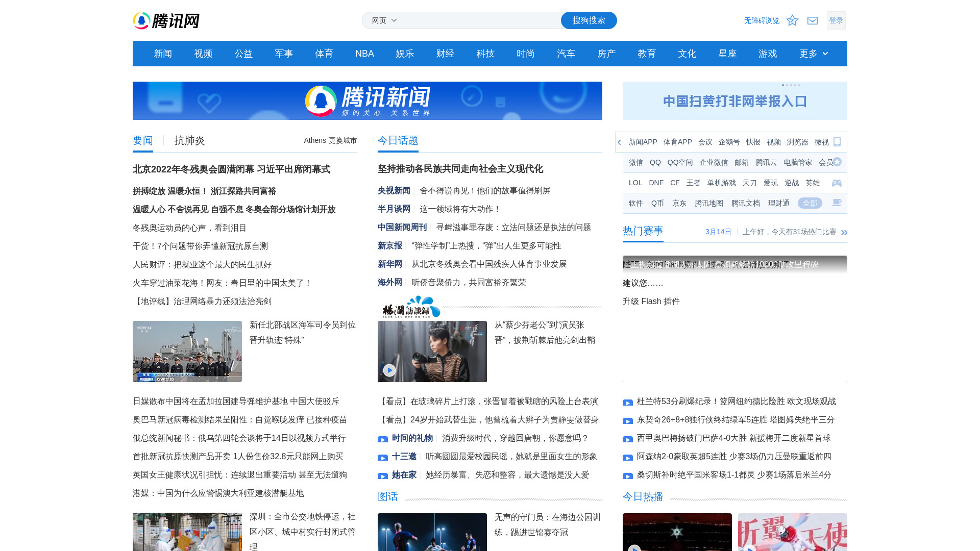Open the 今日话题 tab
This screenshot has width=980, height=551.
(398, 140)
